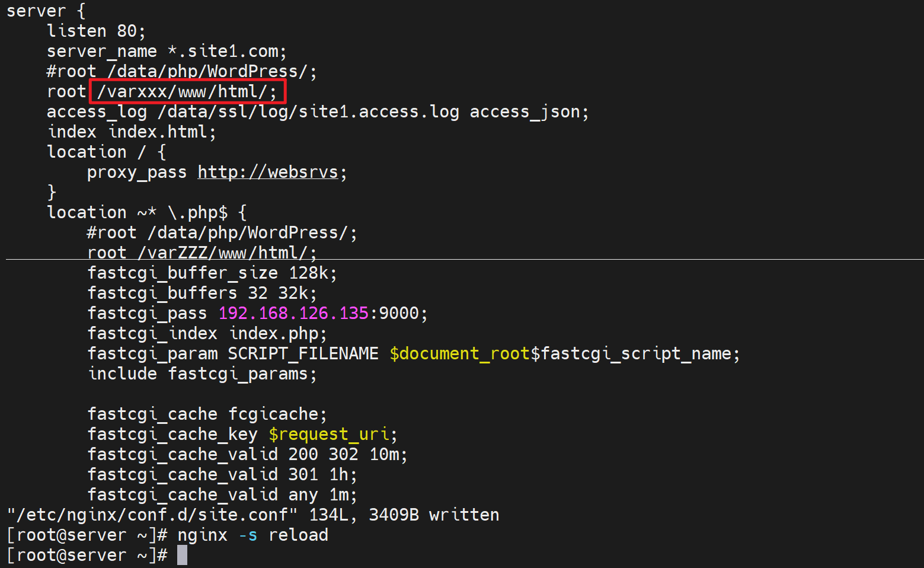The image size is (924, 568).
Task: Click the fastcgi_cache_valid 301 1h line
Action: pos(222,475)
